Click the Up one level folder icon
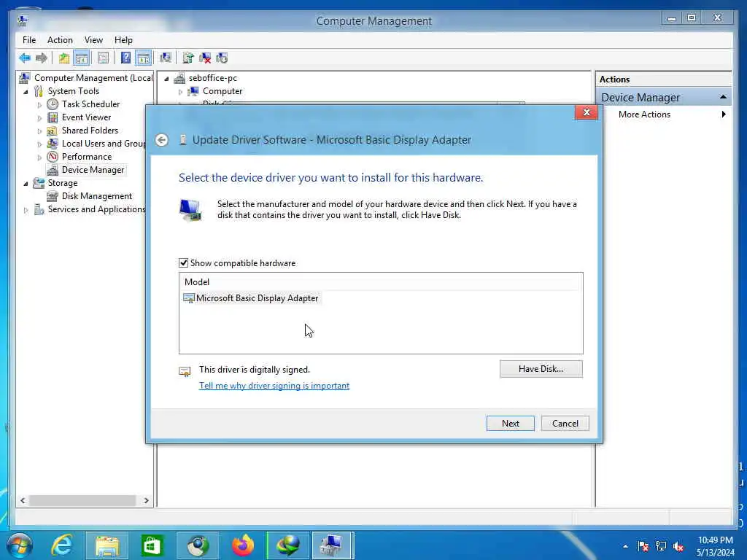The height and width of the screenshot is (560, 747). 64,58
